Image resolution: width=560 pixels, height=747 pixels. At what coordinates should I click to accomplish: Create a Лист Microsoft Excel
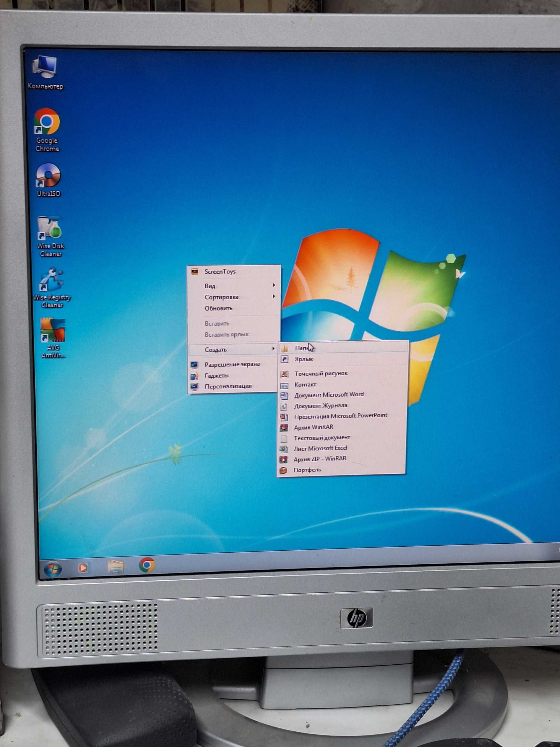[x=342, y=448]
